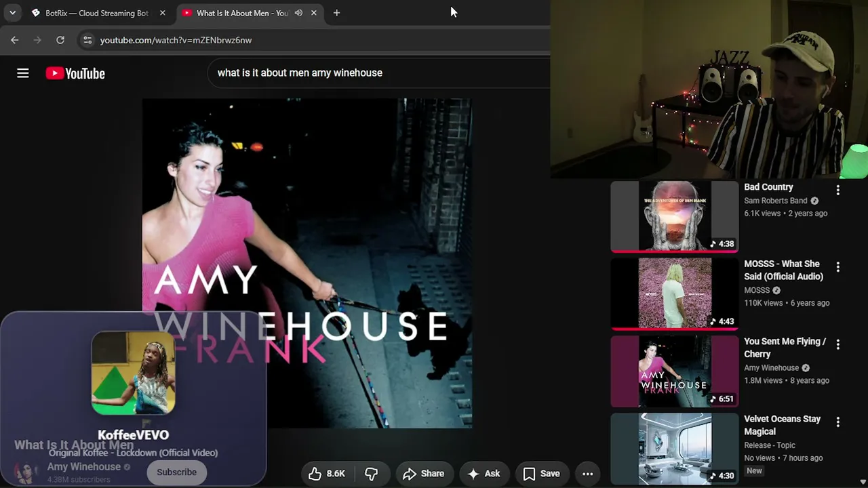
Task: Visit the Sam Roberts Band channel
Action: [775, 201]
